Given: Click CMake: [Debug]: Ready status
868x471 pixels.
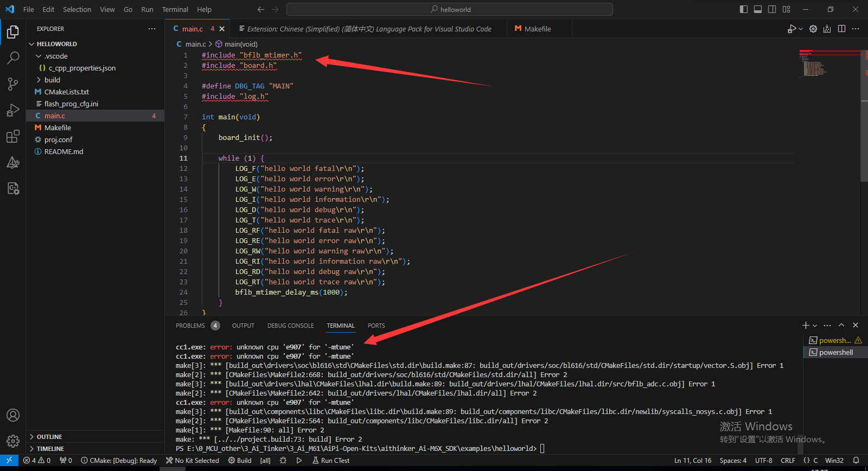Looking at the screenshot, I should [119, 460].
